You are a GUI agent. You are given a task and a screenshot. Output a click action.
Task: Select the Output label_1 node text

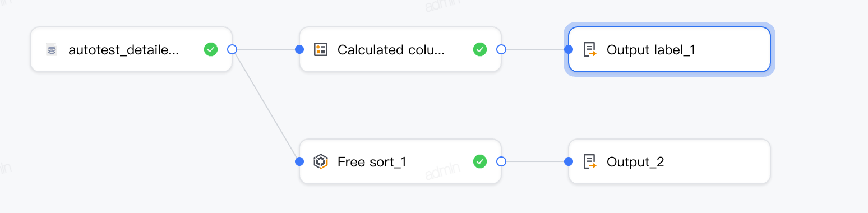click(651, 50)
